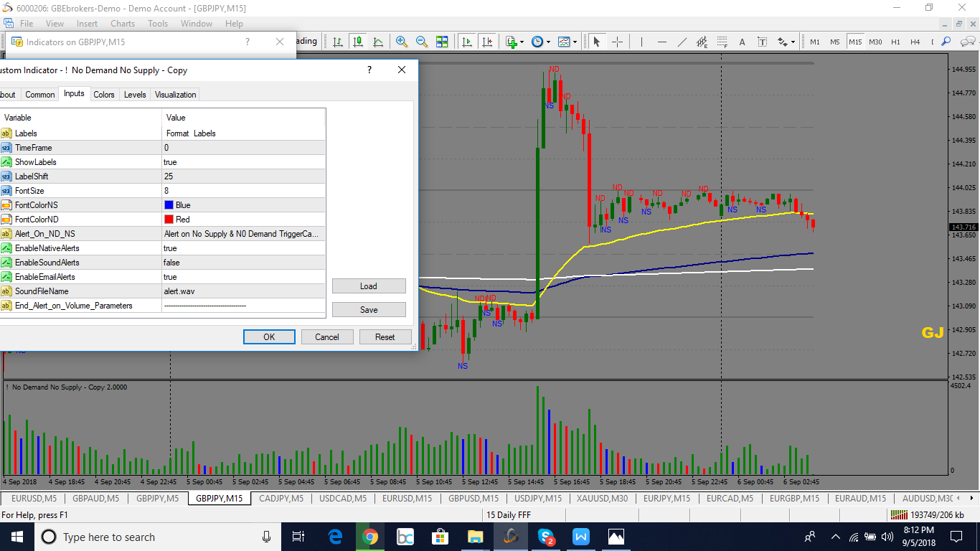Screen dimensions: 980x551
Task: Draw a trendline tool
Action: click(x=682, y=42)
